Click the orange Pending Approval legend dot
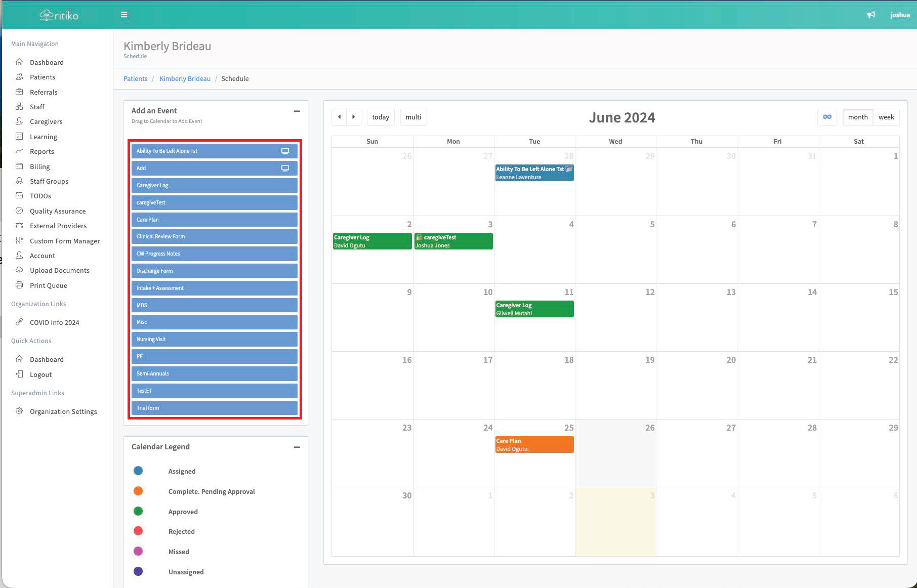Image resolution: width=917 pixels, height=588 pixels. [x=138, y=491]
